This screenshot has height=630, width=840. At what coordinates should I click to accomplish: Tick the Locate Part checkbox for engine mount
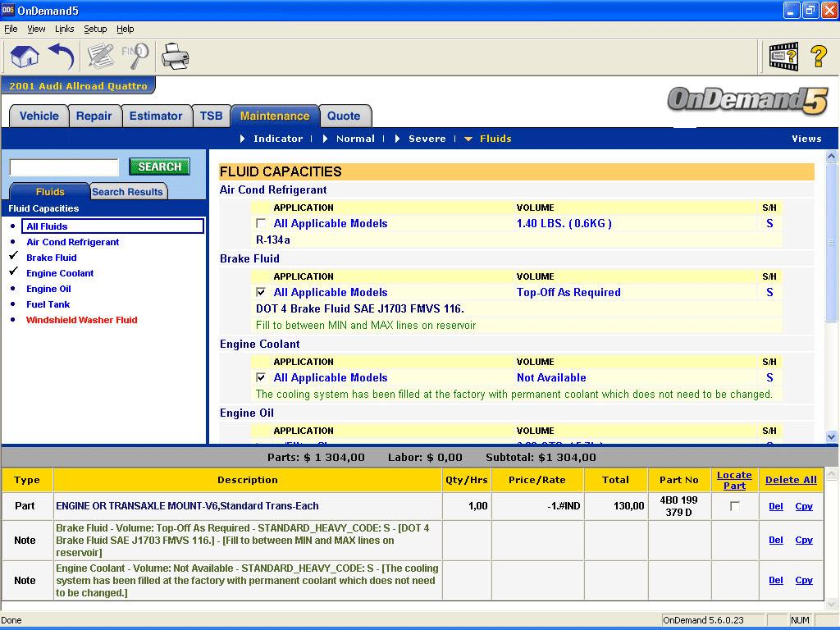[734, 506]
